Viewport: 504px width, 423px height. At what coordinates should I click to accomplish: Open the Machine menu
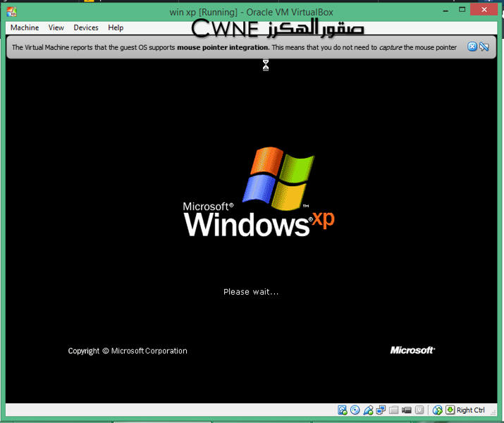[25, 27]
